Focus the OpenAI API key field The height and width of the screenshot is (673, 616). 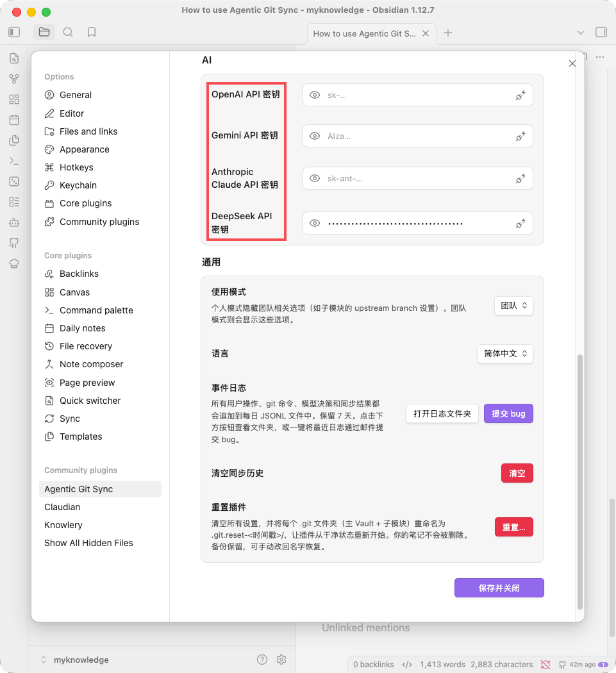coord(418,96)
